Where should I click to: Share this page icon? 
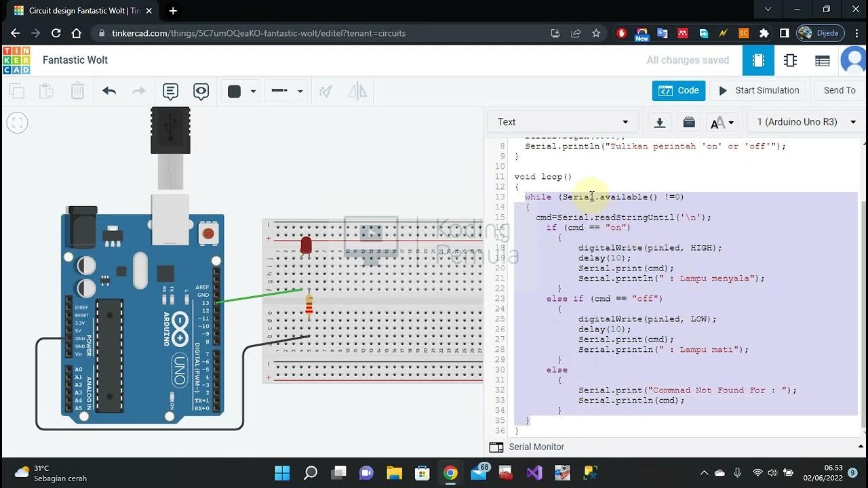pos(576,33)
